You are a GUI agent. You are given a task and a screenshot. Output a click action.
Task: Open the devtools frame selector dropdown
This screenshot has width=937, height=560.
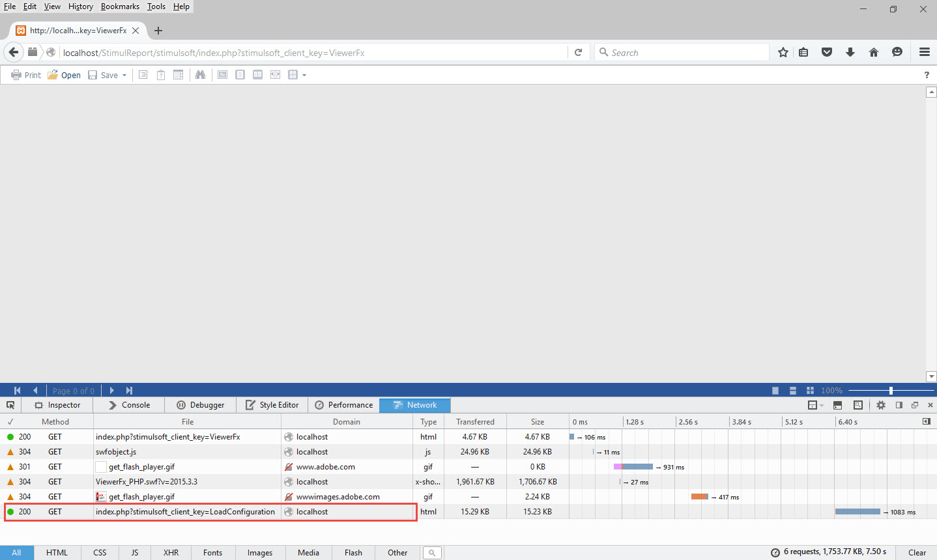click(816, 405)
